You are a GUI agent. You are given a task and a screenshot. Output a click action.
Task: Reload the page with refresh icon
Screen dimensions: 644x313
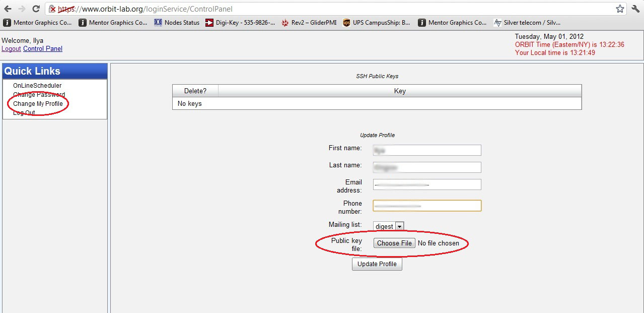pyautogui.click(x=36, y=9)
